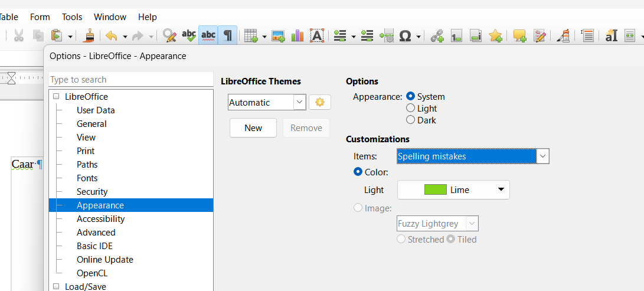Click the Type to search field
Viewport: 644px width, 291px height.
click(130, 80)
